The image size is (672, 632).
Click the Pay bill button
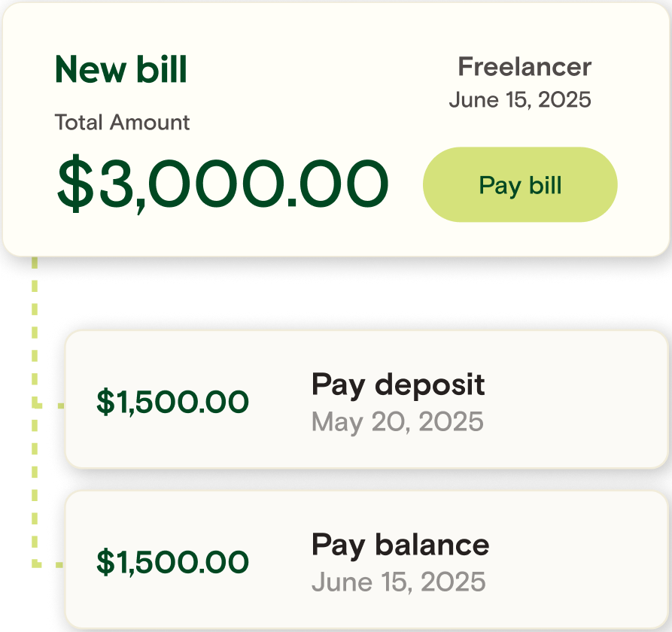point(520,184)
